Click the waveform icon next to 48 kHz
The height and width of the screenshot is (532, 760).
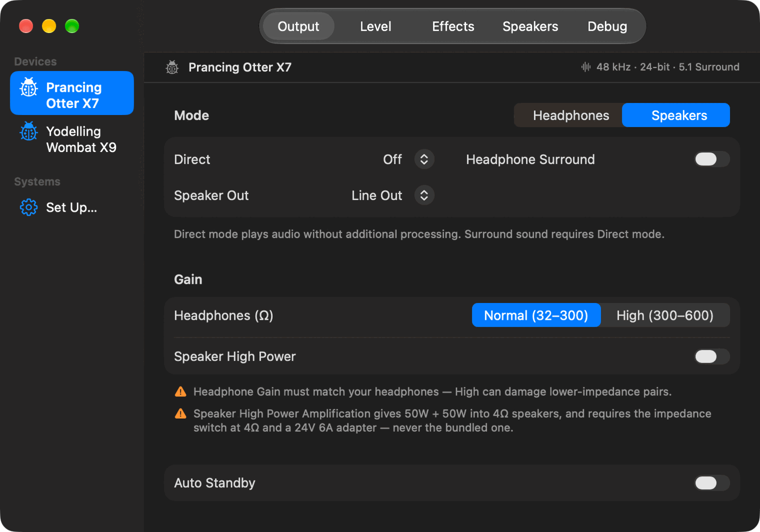pyautogui.click(x=586, y=67)
